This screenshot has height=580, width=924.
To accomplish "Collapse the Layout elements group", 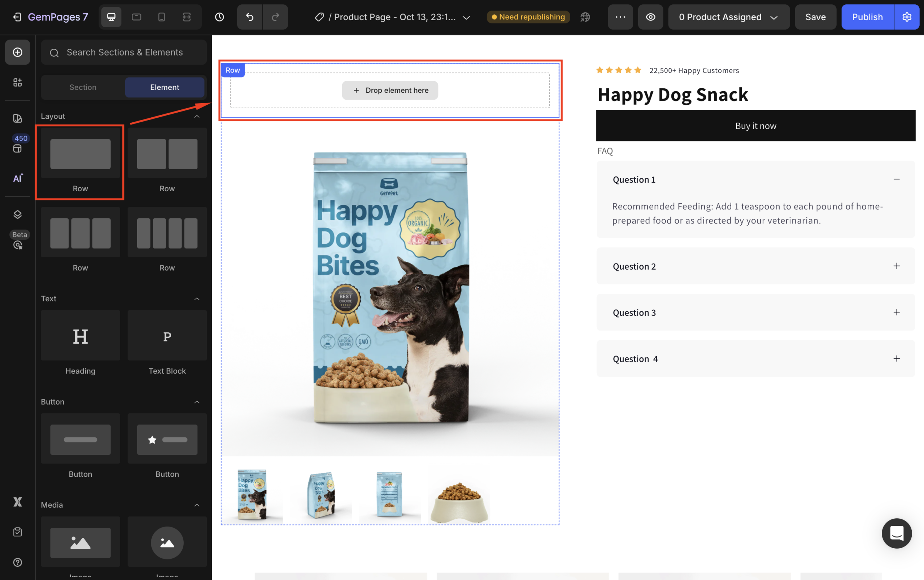I will [197, 116].
